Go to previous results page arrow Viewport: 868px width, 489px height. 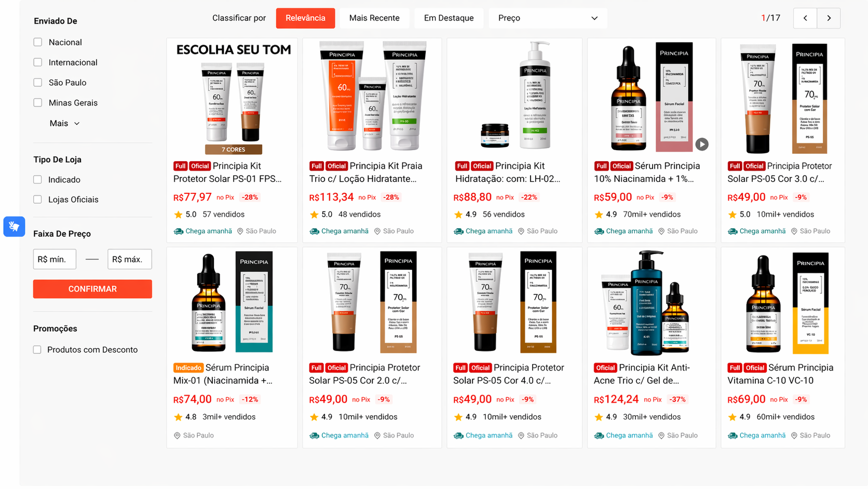click(x=805, y=18)
